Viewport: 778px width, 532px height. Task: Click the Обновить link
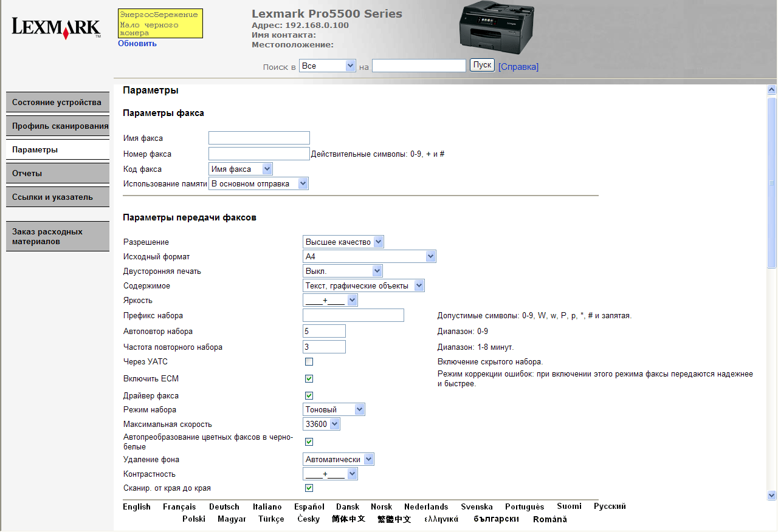(x=137, y=43)
